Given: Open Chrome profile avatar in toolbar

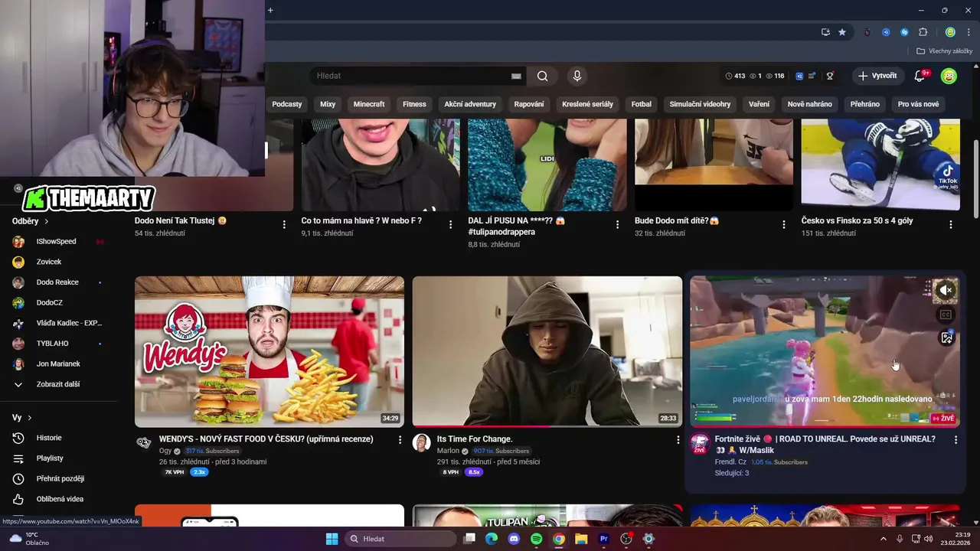Looking at the screenshot, I should click(x=950, y=32).
